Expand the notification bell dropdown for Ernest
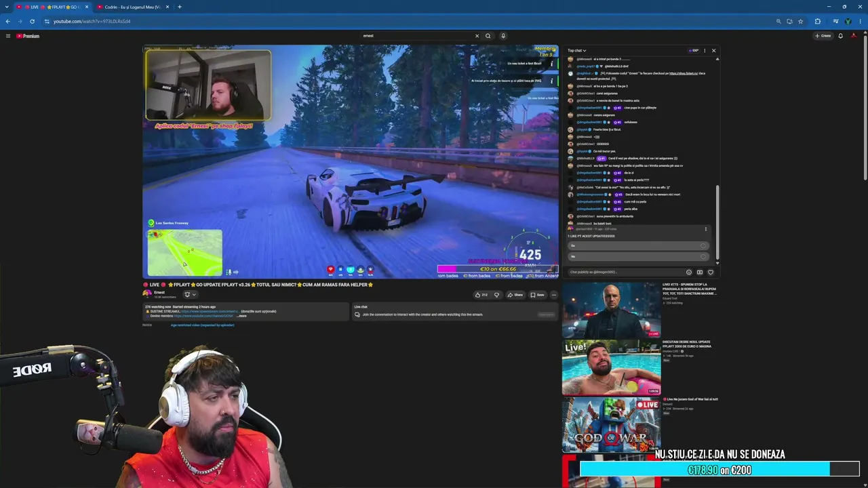 190,294
